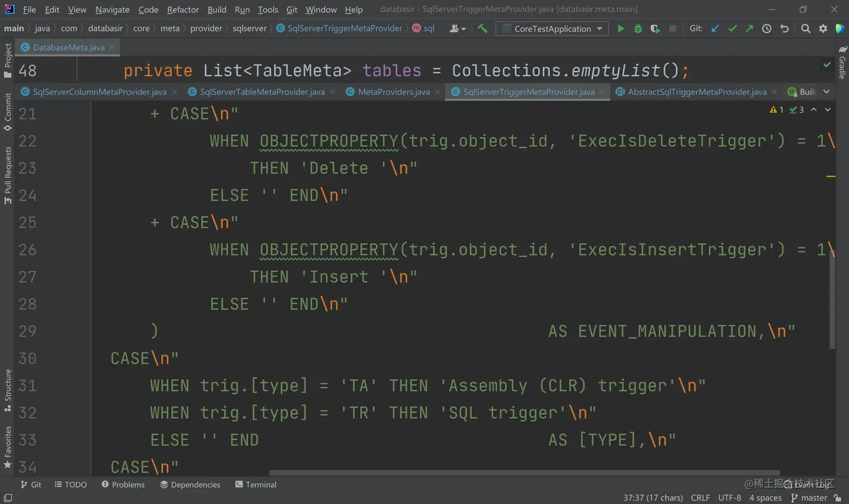Screen dimensions: 849x504
Task: Click the SqlServerTriggerMetaProvider class breadcrumb
Action: 339,28
